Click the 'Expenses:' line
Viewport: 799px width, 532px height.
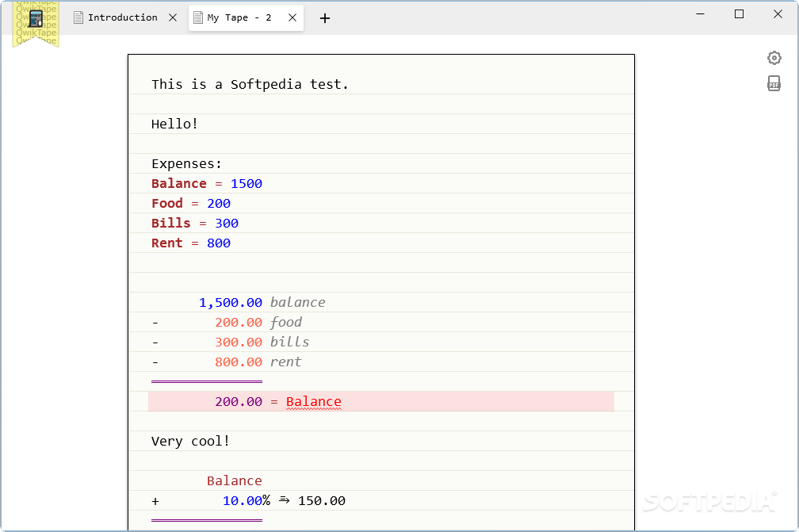point(186,163)
